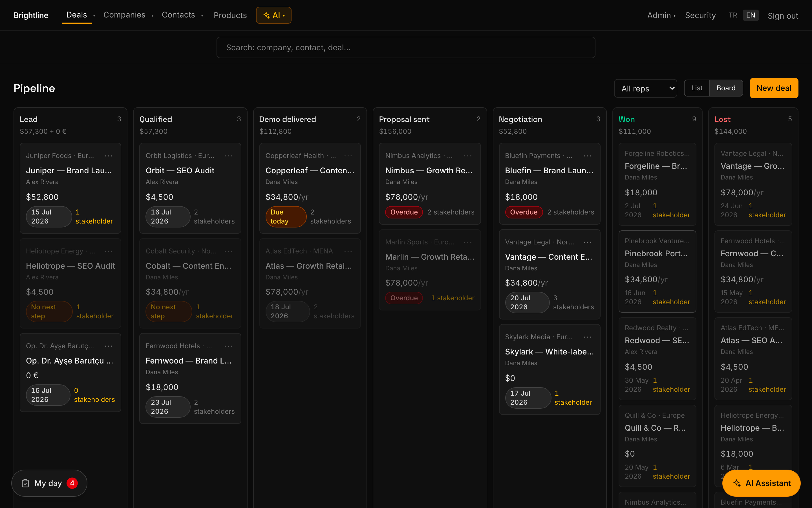Screen dimensions: 812x508
Task: Open the three-dot menu on Cobalt Security card
Action: pyautogui.click(x=228, y=251)
